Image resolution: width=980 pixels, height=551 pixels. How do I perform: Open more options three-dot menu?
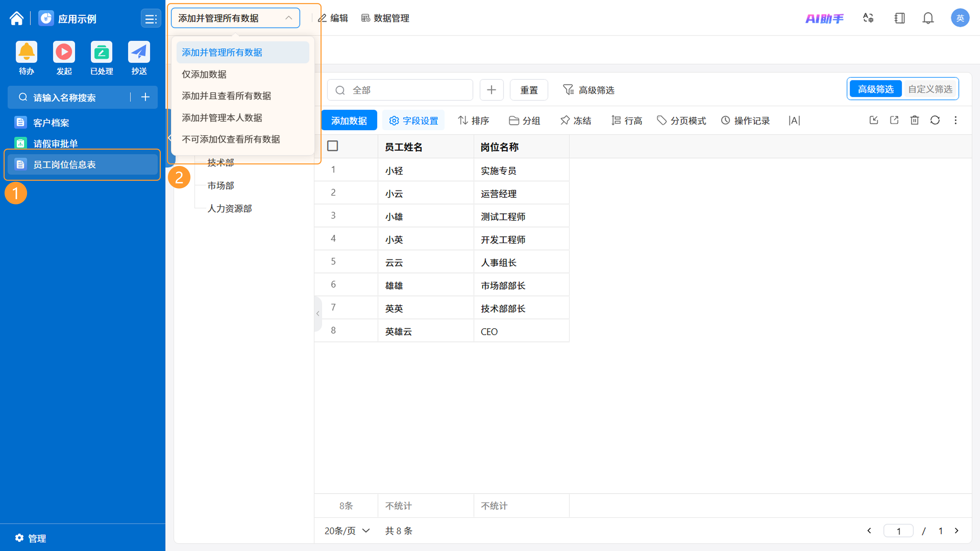pos(956,120)
